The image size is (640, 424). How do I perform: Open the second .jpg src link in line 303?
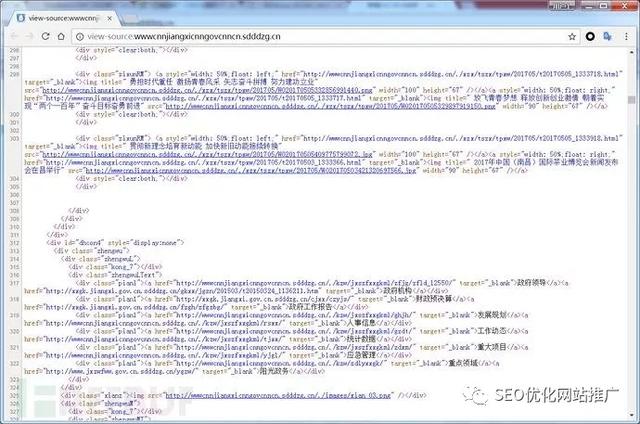coord(251,171)
